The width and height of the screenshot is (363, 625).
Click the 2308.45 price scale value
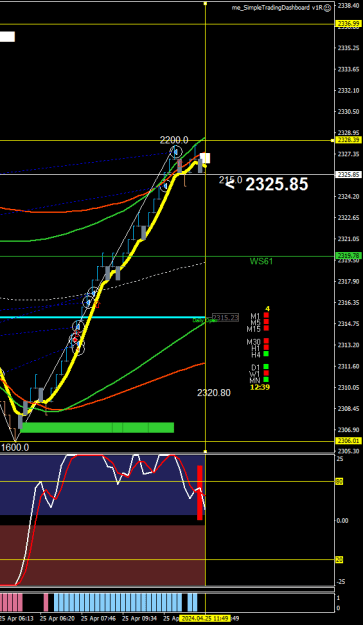(349, 409)
